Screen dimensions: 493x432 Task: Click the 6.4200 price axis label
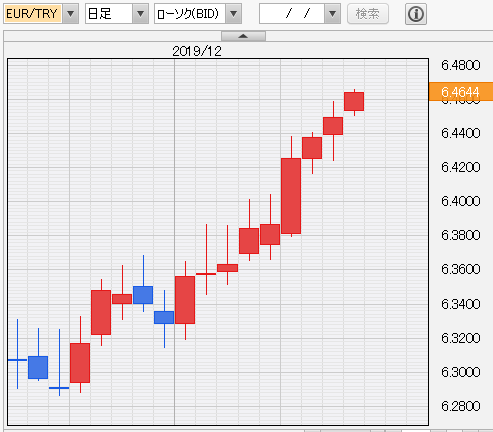[461, 167]
